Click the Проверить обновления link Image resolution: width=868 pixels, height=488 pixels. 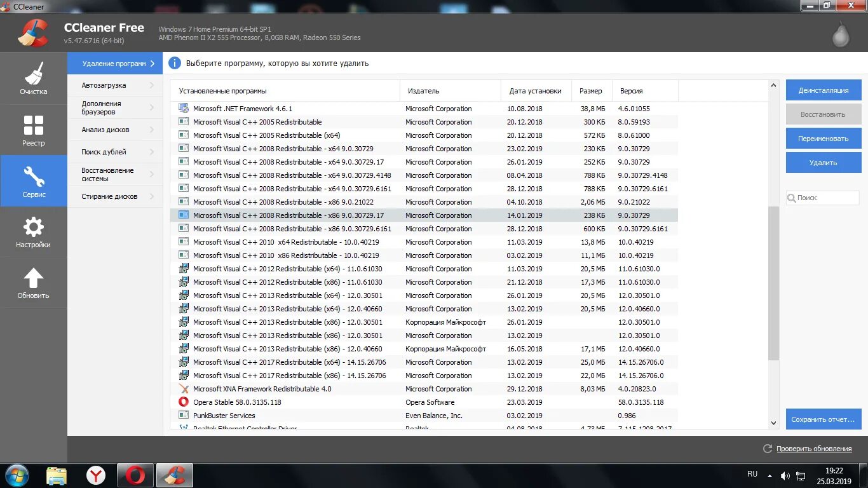point(814,449)
